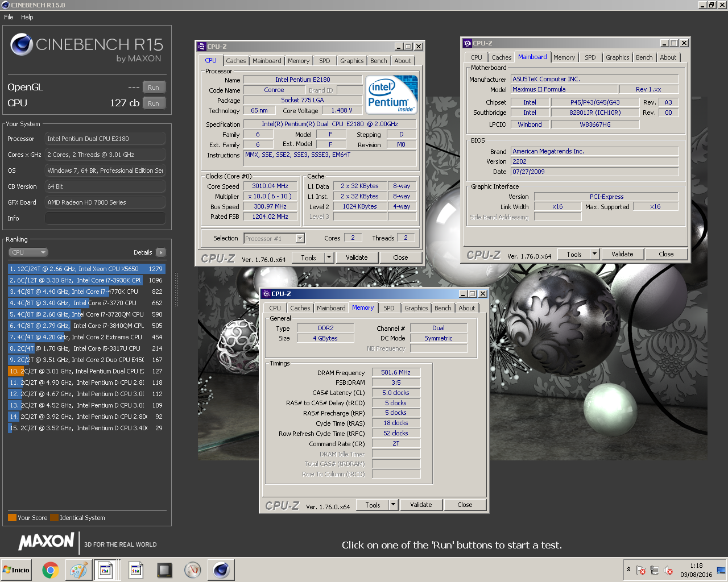Click the Maximus II Formula model field
This screenshot has height=582, width=728.
pos(564,89)
